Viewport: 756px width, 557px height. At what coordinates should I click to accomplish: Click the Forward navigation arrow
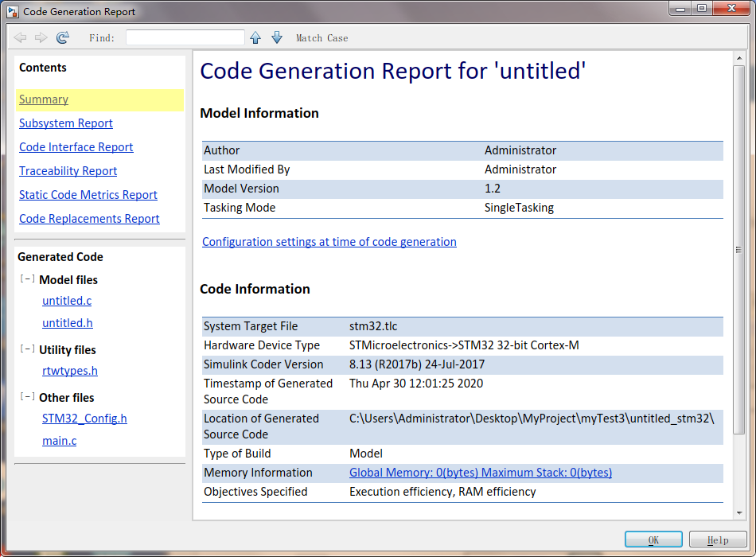[41, 37]
